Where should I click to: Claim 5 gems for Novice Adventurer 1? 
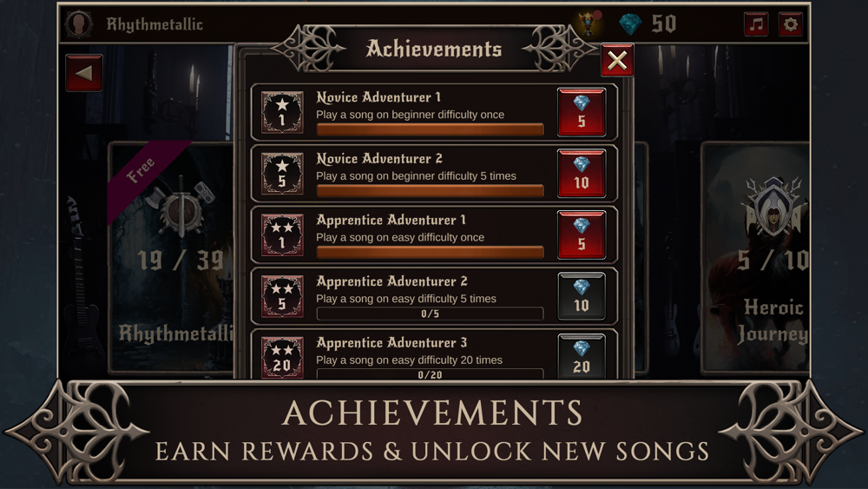(582, 112)
